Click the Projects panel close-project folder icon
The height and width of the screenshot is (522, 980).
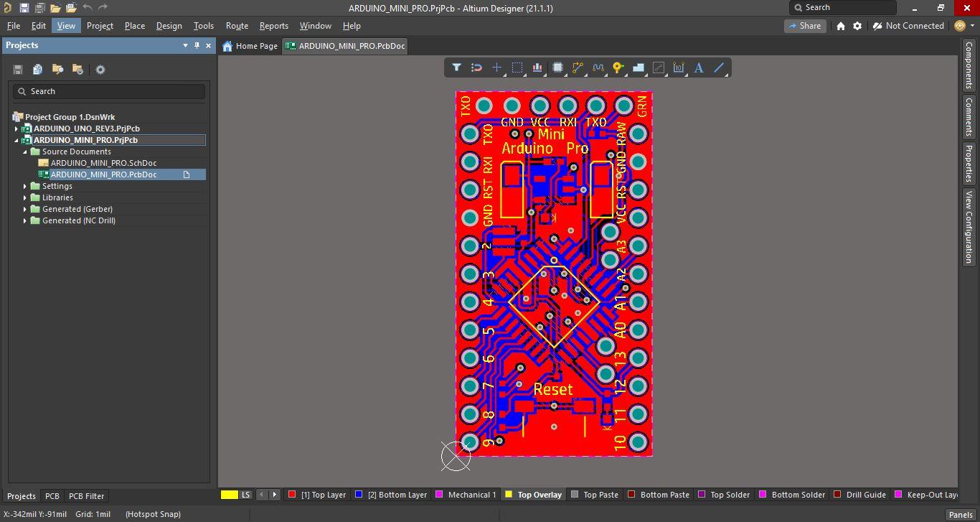pyautogui.click(x=77, y=70)
